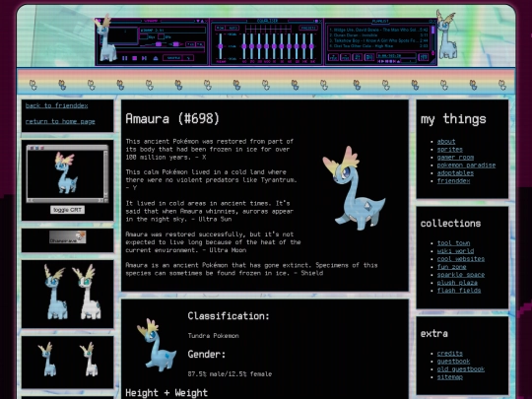Viewport: 532px width, 399px height.
Task: Open the return to home page link
Action: 60,121
